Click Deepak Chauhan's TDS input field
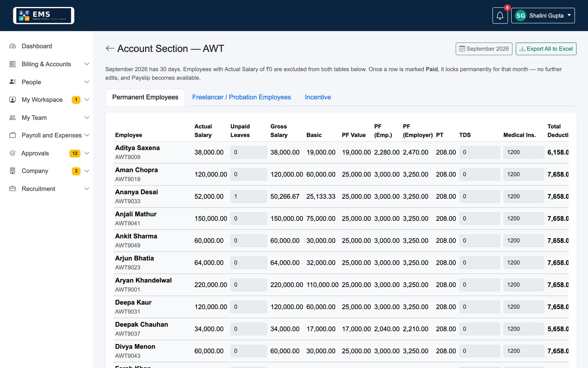 (x=480, y=329)
